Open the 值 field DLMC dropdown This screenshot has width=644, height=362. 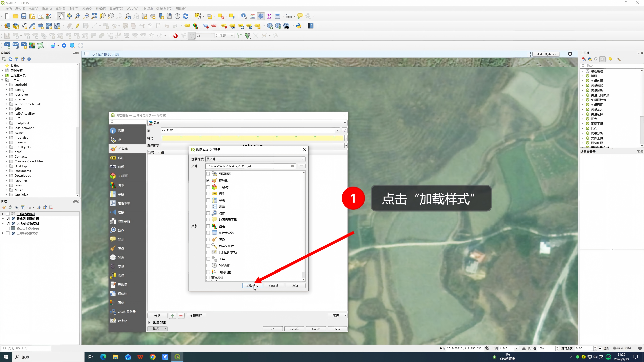337,130
